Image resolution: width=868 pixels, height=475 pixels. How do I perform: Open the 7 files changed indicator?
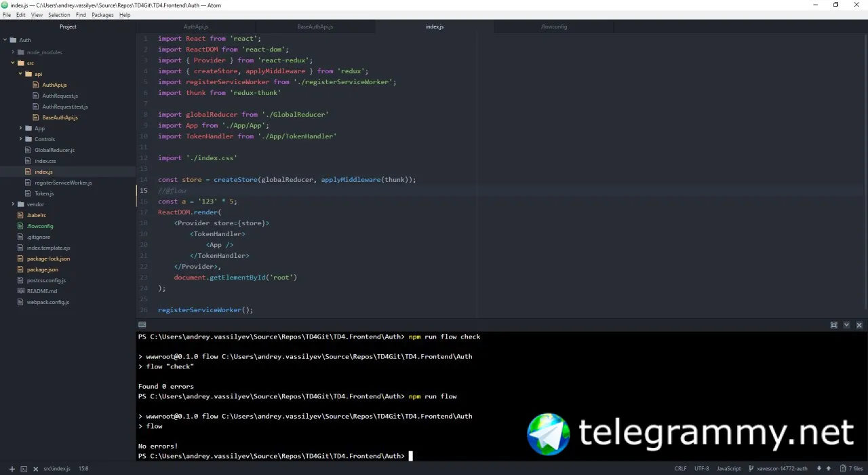click(x=852, y=469)
